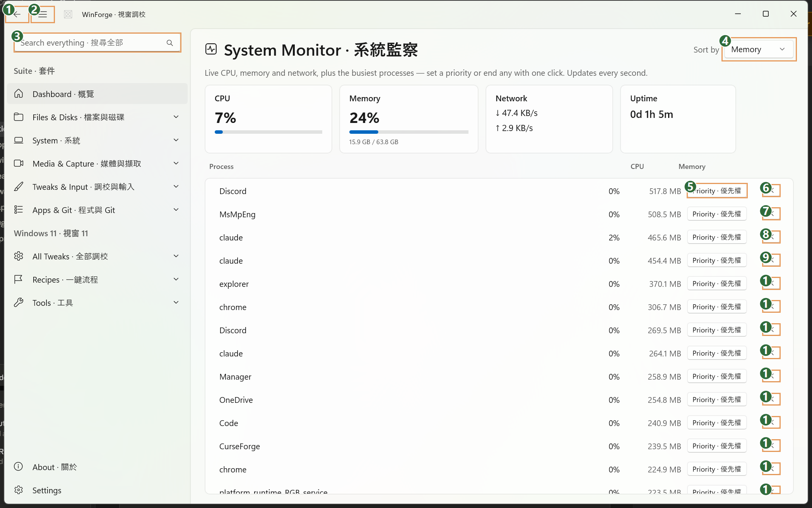End the Code process
Screen dimensions: 812x508
(771, 423)
